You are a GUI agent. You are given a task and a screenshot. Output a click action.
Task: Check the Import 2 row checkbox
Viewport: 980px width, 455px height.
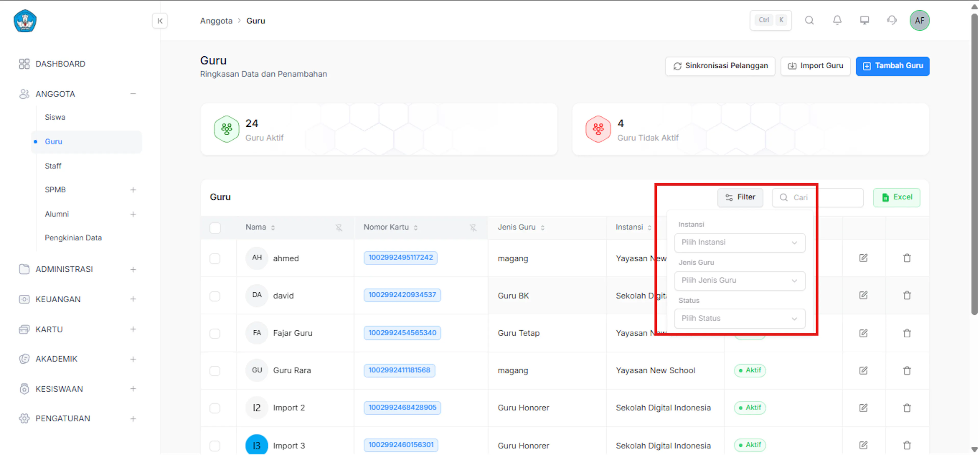pyautogui.click(x=215, y=408)
